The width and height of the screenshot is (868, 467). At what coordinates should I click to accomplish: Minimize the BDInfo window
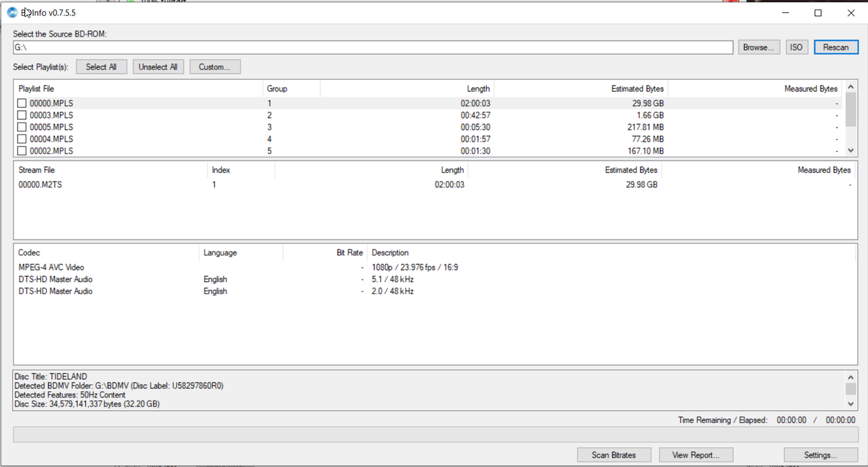point(787,12)
